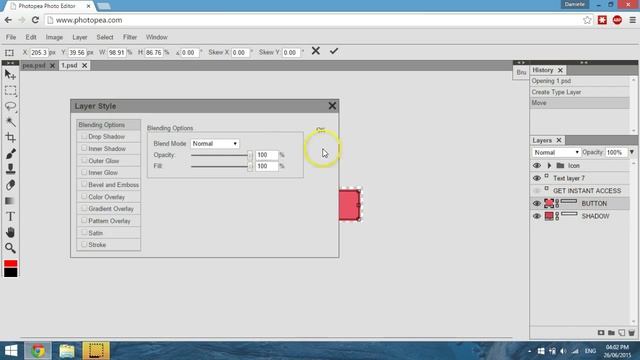Add layer mask from Layers panel bottom

[x=601, y=333]
